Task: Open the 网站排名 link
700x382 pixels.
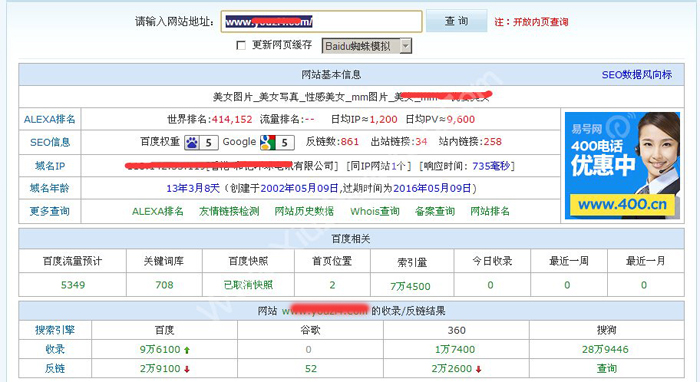Action: coord(490,212)
